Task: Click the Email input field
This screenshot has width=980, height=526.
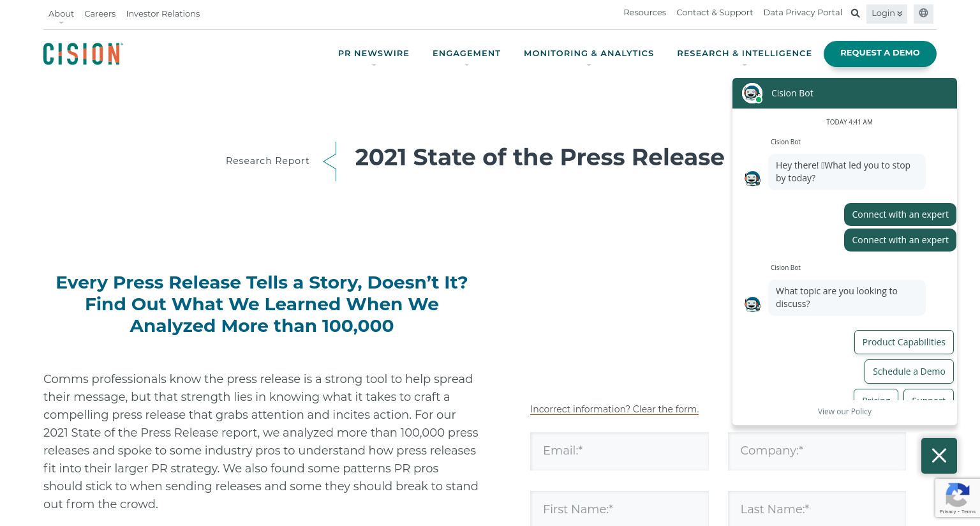Action: [620, 451]
